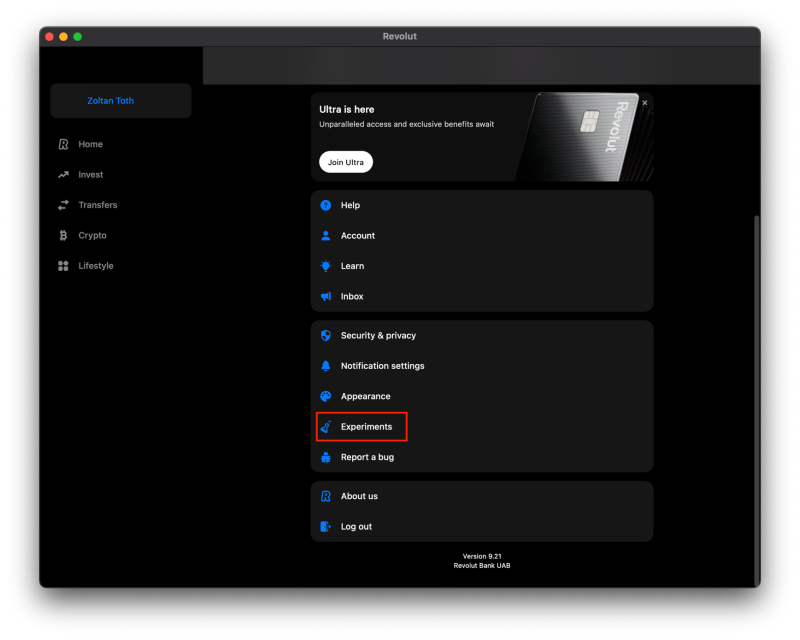Click the Appearance palette icon
The image size is (800, 640).
click(x=326, y=396)
